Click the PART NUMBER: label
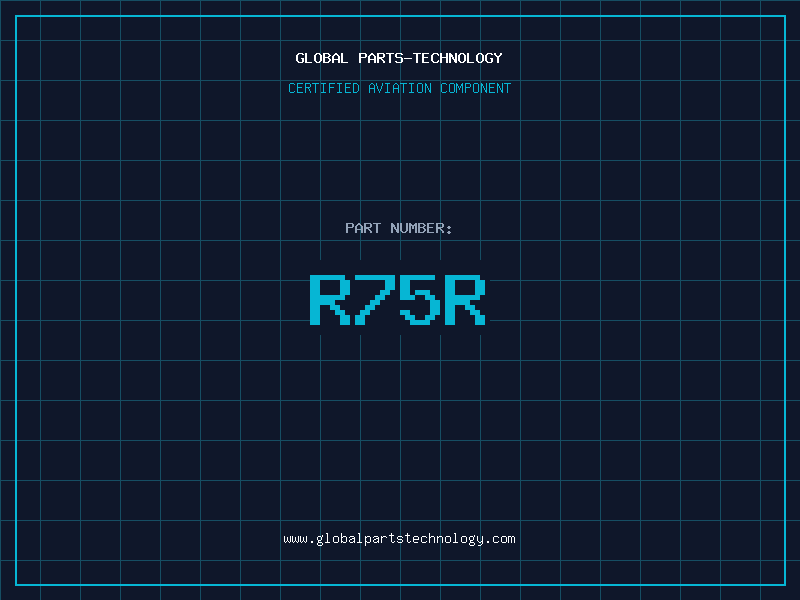 [x=399, y=228]
